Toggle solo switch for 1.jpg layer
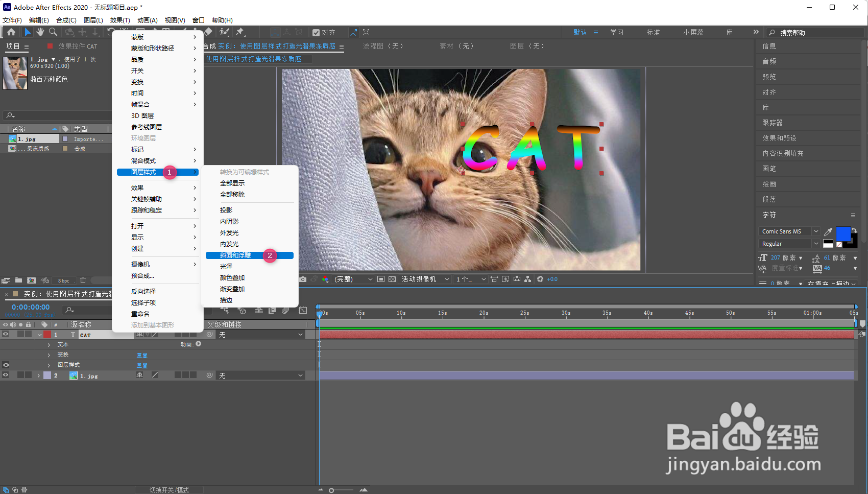The width and height of the screenshot is (868, 494). pyautogui.click(x=20, y=375)
